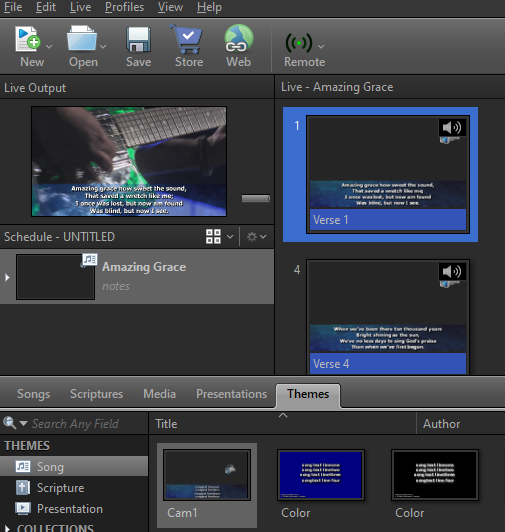505x532 pixels.
Task: Select the blue Color theme thumbnail
Action: (x=321, y=475)
